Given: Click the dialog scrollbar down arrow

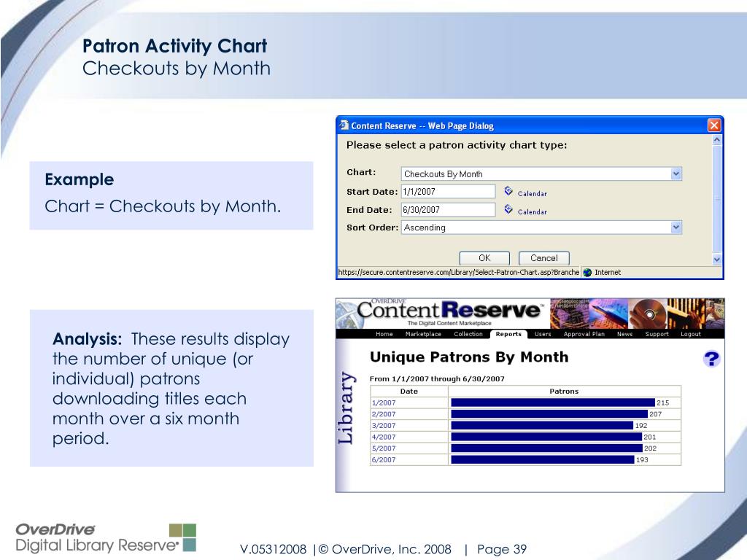Looking at the screenshot, I should pos(716,260).
